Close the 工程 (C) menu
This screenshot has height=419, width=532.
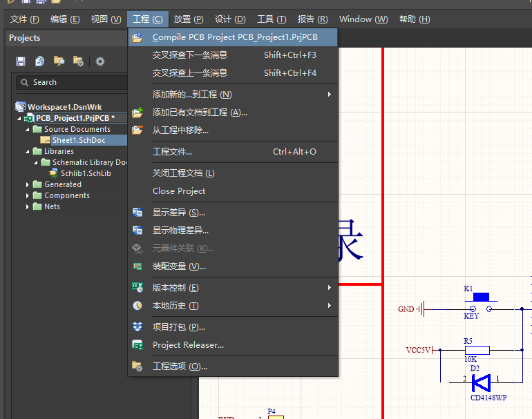tap(148, 19)
